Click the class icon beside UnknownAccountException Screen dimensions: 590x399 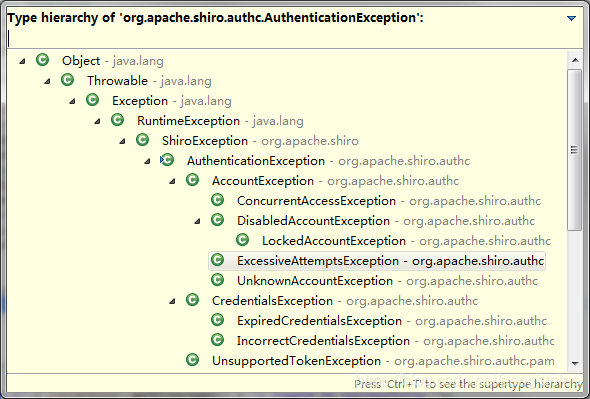tap(217, 279)
